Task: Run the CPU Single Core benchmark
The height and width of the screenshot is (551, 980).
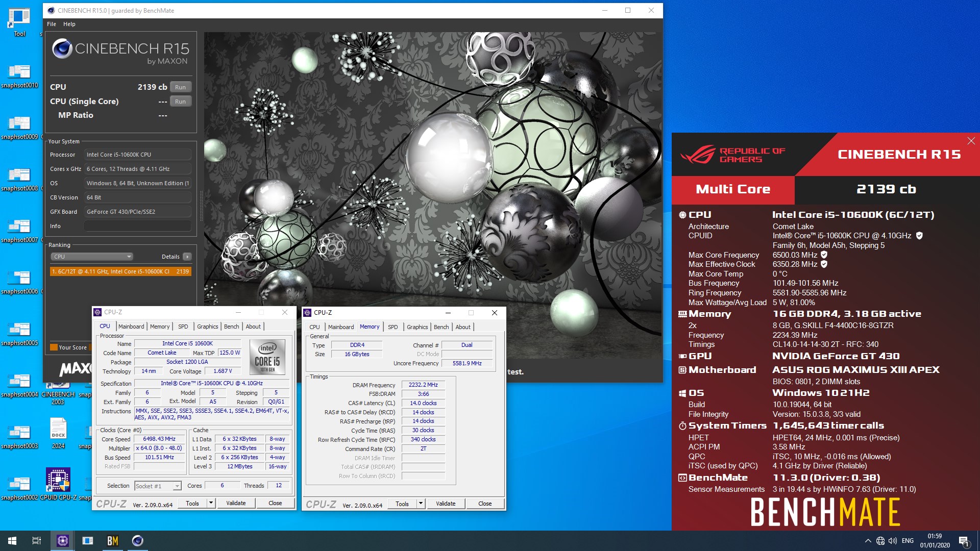Action: (x=181, y=102)
